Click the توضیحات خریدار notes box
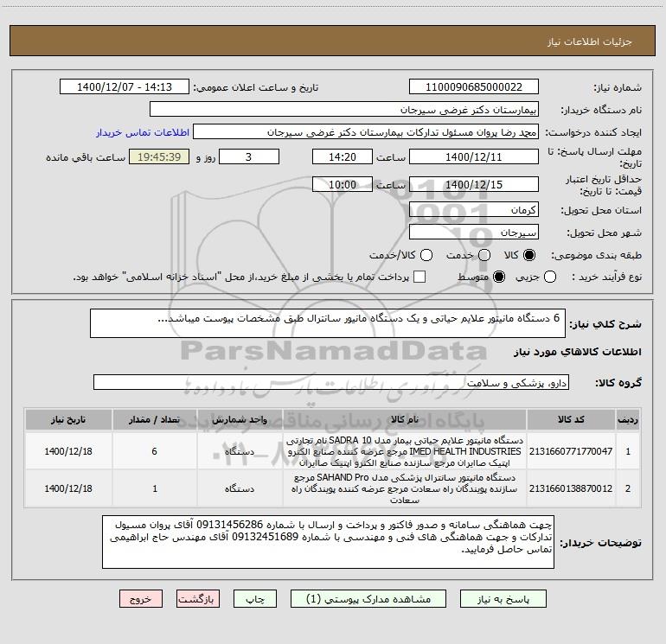 click(328, 542)
